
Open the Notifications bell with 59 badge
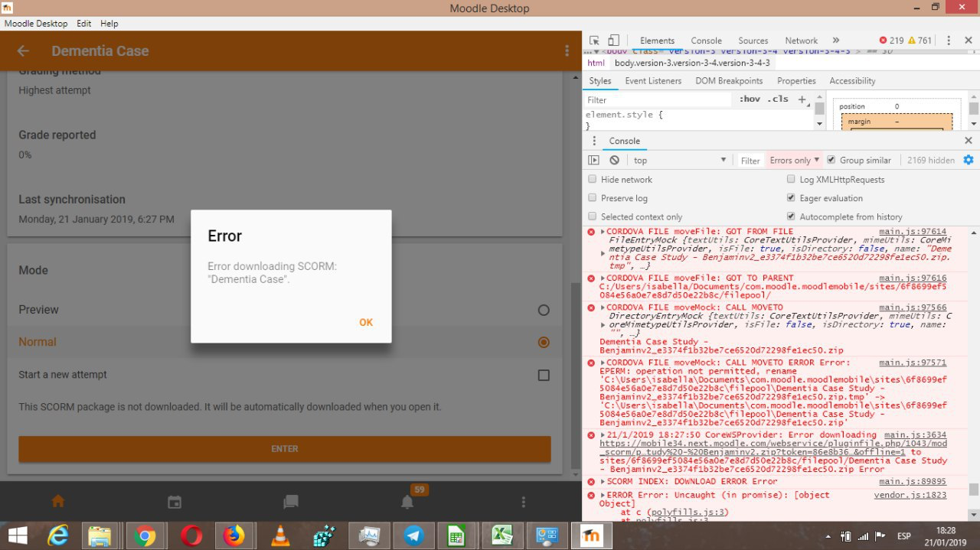click(407, 501)
